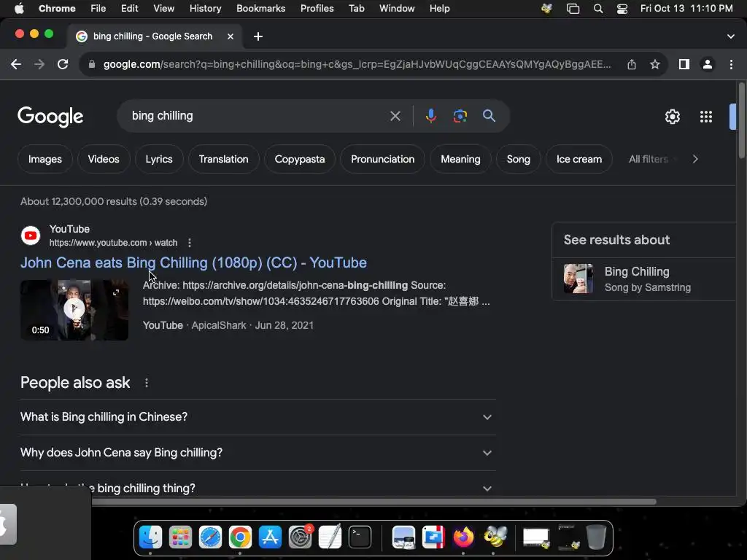Start voice search with microphone icon
Image resolution: width=747 pixels, height=560 pixels.
430,116
